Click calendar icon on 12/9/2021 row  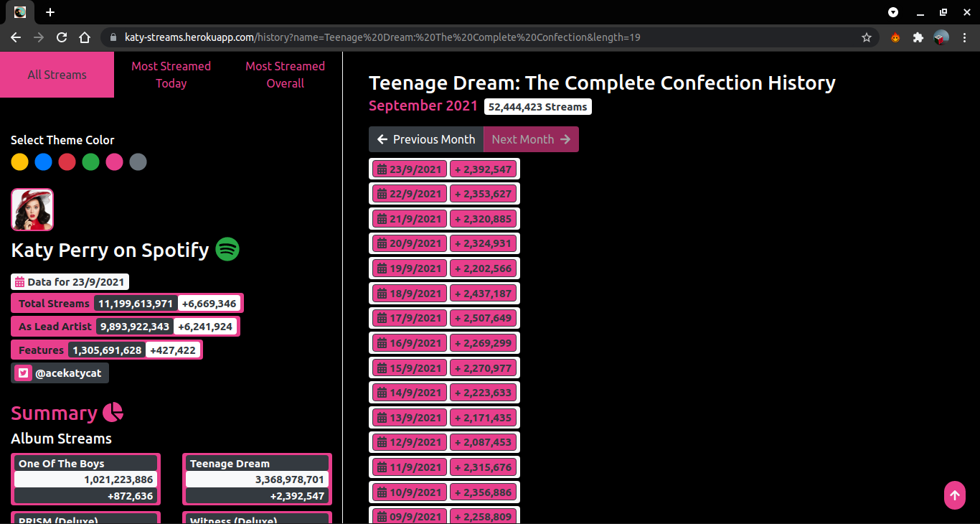point(382,442)
